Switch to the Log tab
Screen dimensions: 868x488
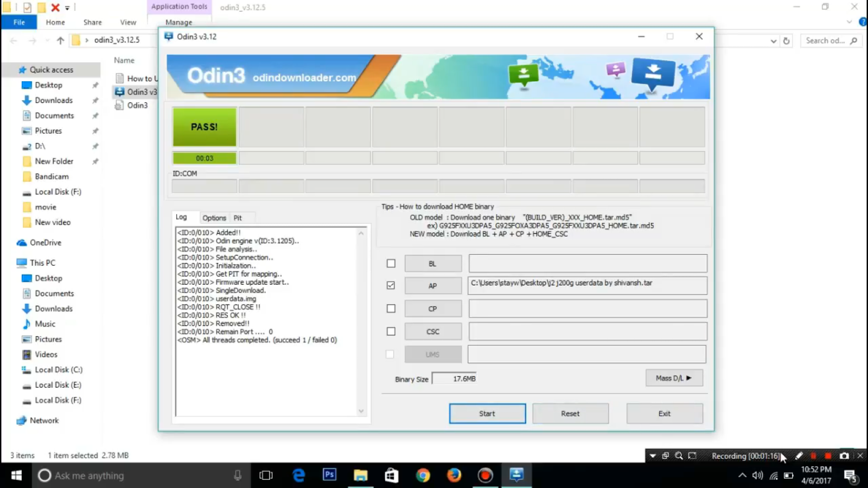pos(181,217)
